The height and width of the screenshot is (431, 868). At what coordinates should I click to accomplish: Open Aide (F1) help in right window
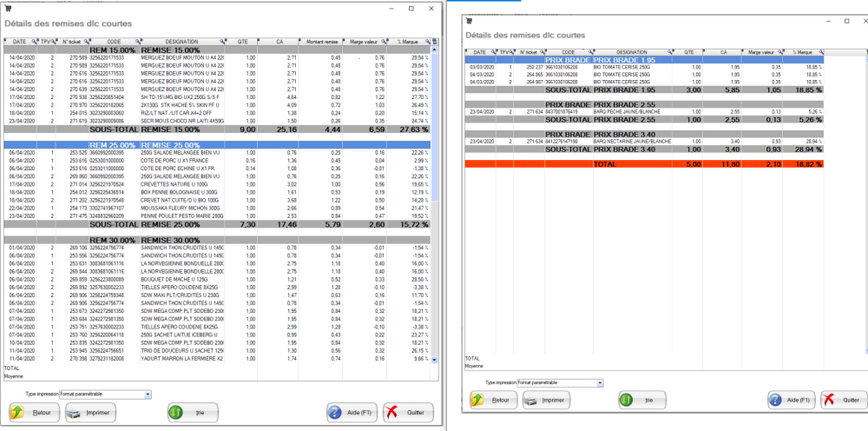coord(790,400)
